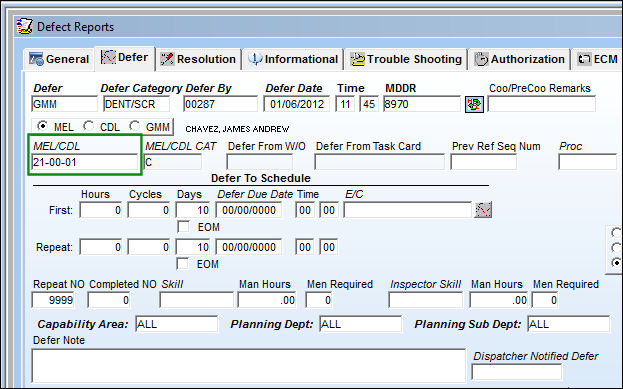
Task: Click the Completed NO field
Action: pos(109,300)
